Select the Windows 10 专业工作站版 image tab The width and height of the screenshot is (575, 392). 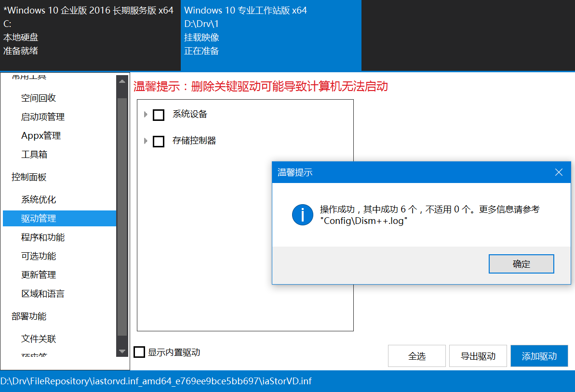[271, 35]
